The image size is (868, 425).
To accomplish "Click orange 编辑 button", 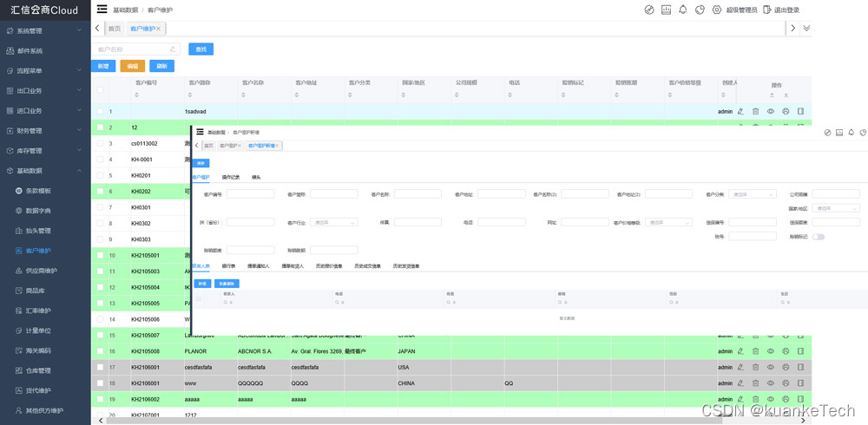I will (x=132, y=66).
